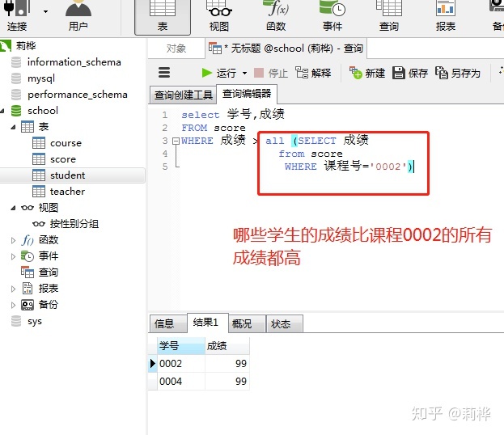
Task: Open the 事件 events toolbar button
Action: (x=332, y=16)
